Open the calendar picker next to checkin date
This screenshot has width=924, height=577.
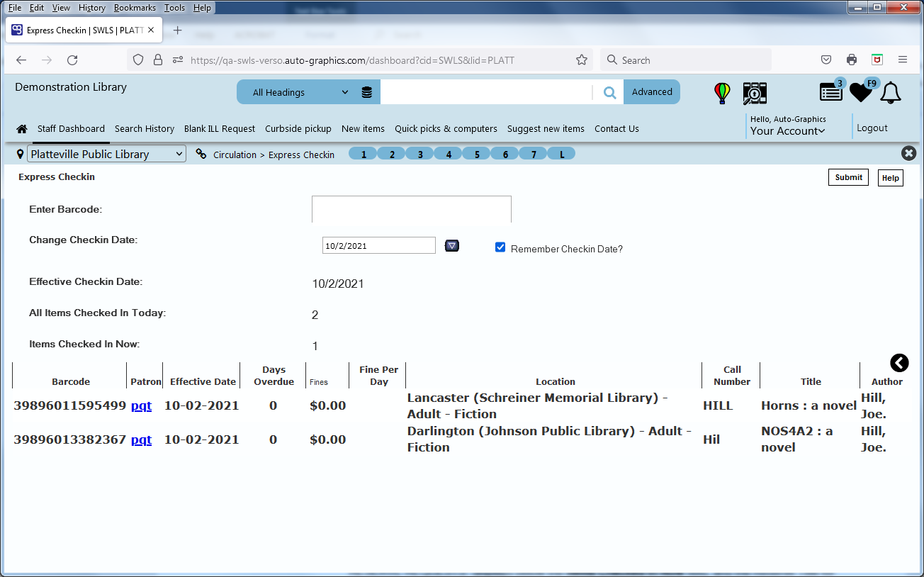pyautogui.click(x=452, y=245)
